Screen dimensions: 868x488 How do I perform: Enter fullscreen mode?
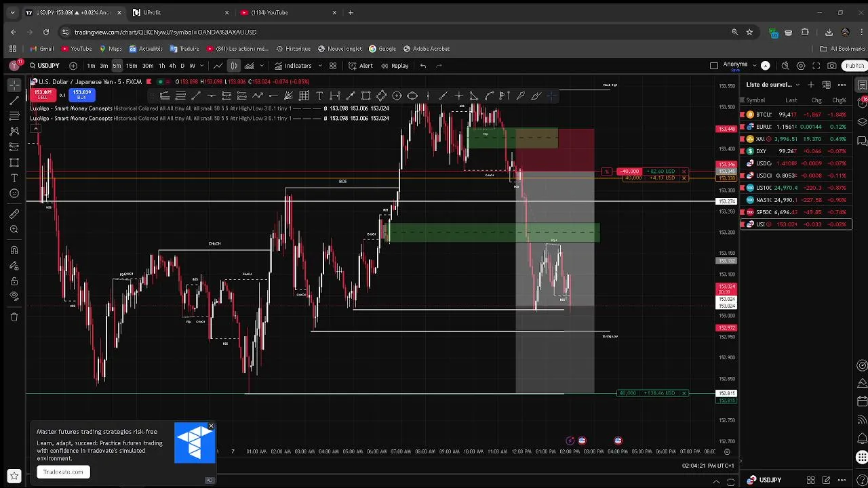pos(816,66)
